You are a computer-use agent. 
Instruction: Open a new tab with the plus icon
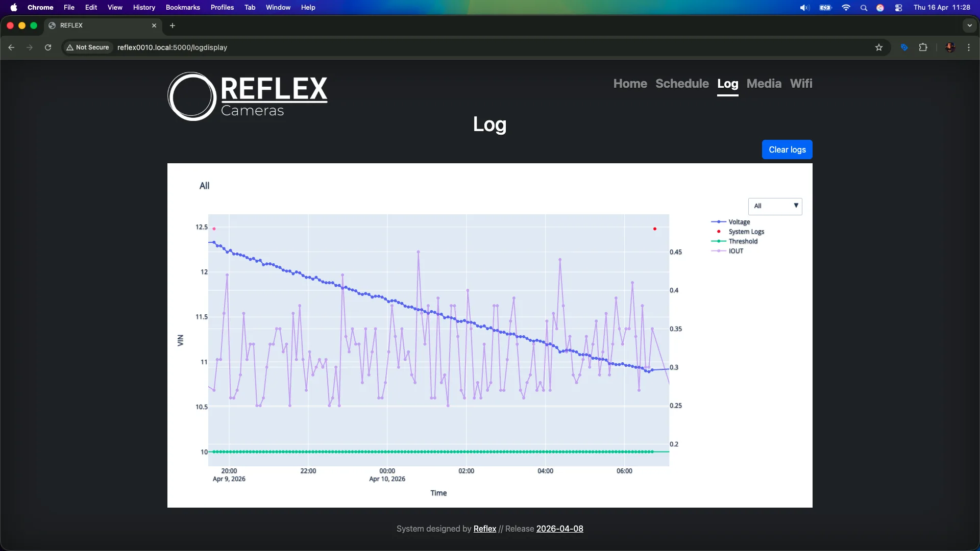[173, 26]
